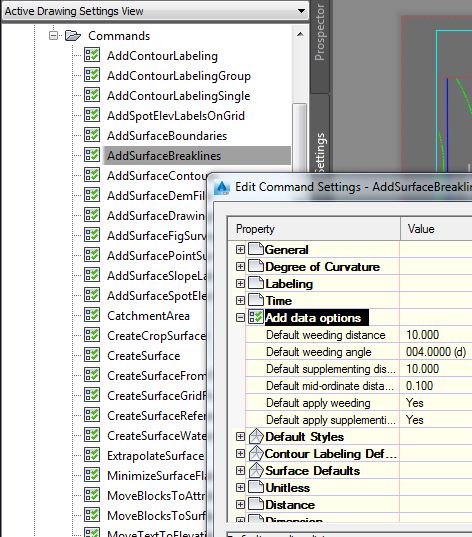Click the AddSurfaceFigSurv command icon
Image resolution: width=472 pixels, height=537 pixels.
pos(92,235)
